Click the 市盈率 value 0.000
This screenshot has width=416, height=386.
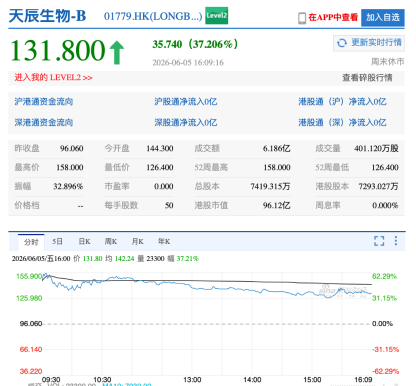pyautogui.click(x=164, y=186)
